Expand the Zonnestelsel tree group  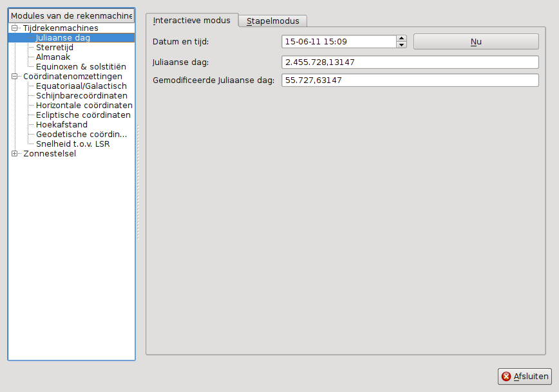(14, 154)
